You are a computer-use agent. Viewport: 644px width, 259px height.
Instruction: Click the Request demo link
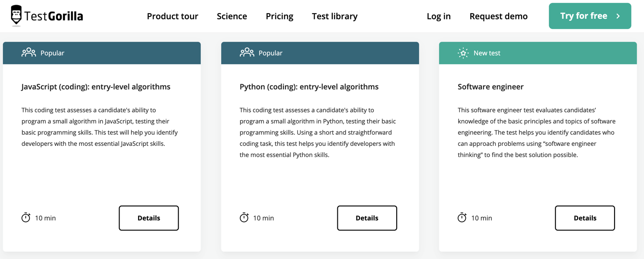click(498, 16)
